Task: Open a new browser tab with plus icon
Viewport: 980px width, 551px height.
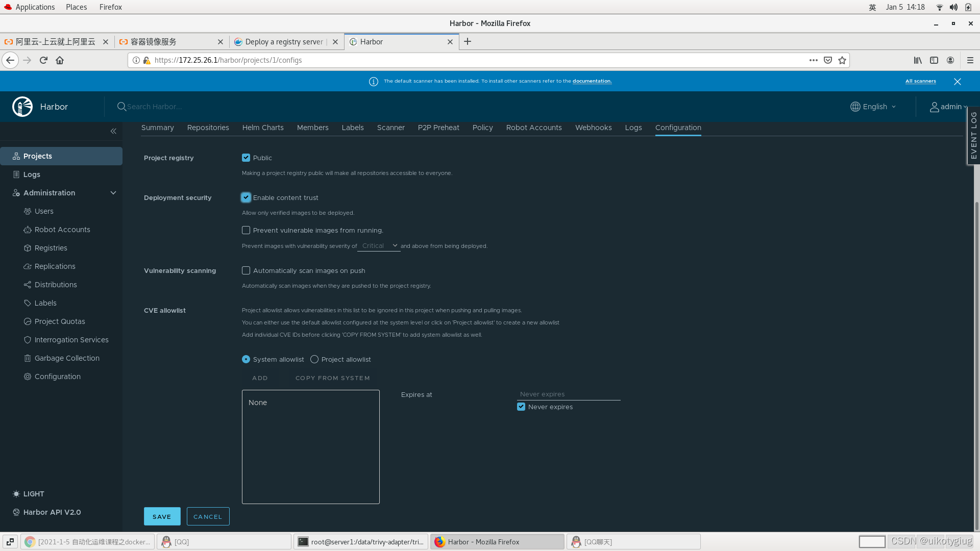Action: tap(468, 42)
